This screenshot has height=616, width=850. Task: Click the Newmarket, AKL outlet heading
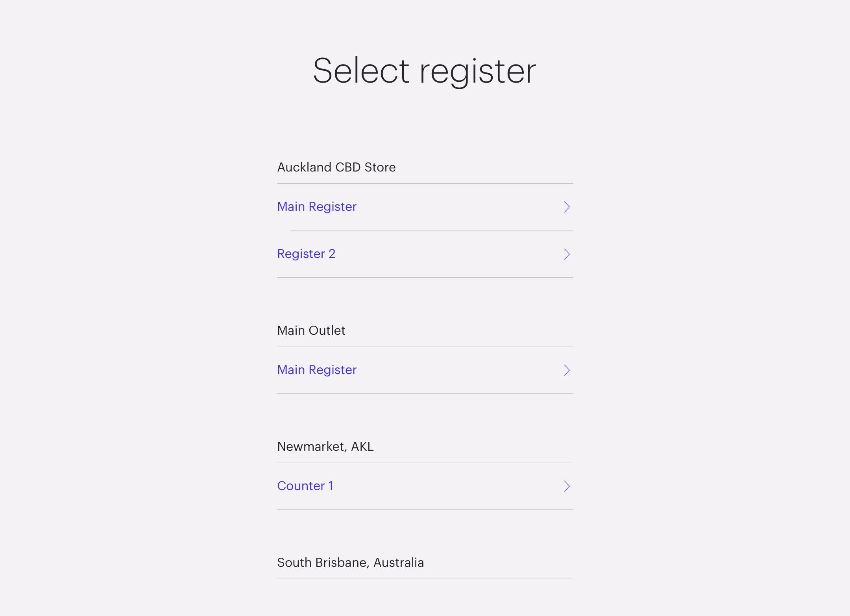[x=325, y=446]
